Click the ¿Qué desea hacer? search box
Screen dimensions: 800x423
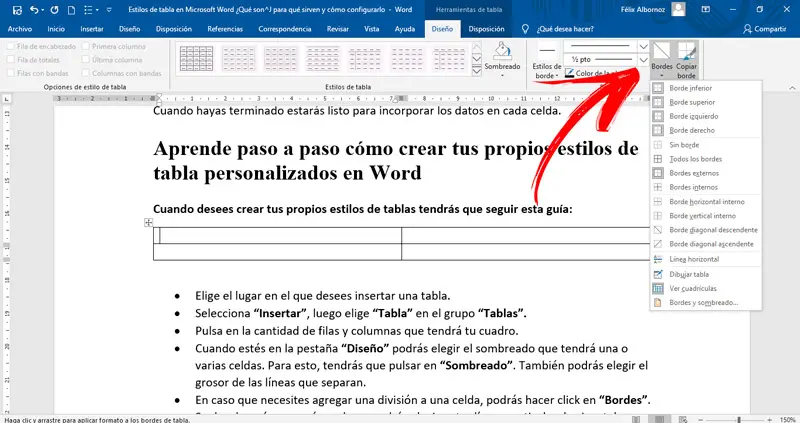565,29
